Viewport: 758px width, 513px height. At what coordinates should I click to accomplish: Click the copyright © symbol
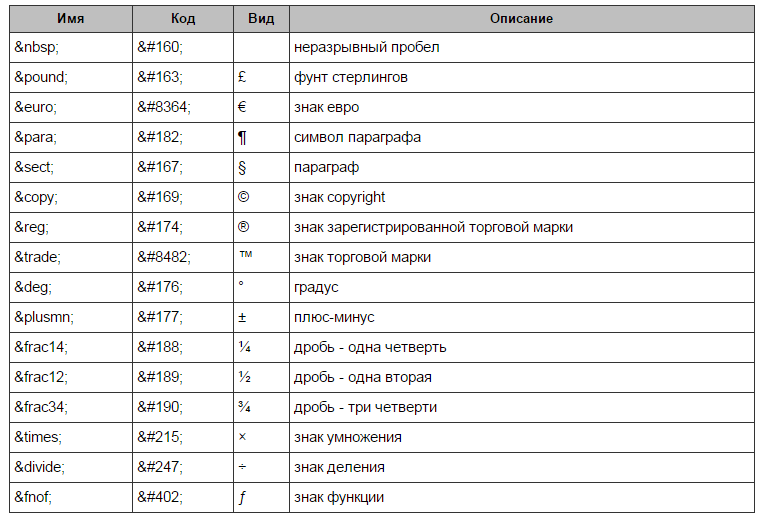[x=244, y=197]
